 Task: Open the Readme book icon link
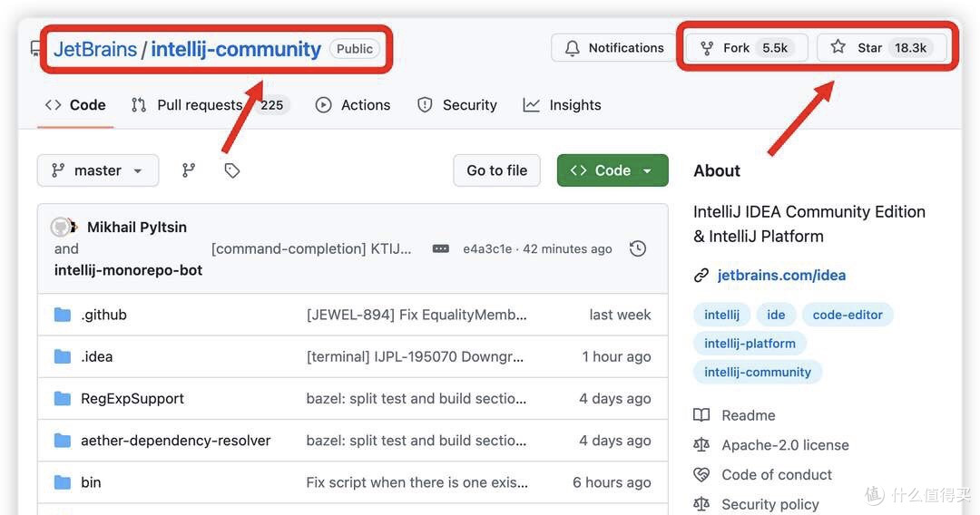(x=701, y=415)
